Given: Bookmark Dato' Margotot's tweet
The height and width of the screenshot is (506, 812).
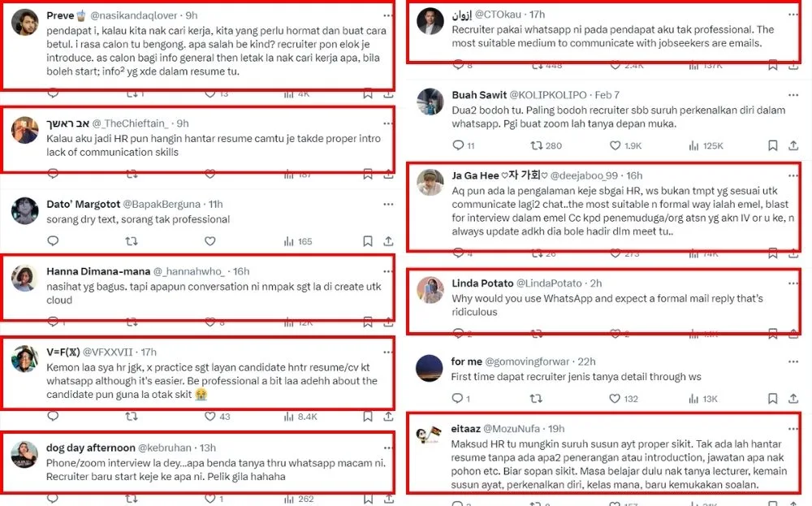Looking at the screenshot, I should pyautogui.click(x=368, y=241).
